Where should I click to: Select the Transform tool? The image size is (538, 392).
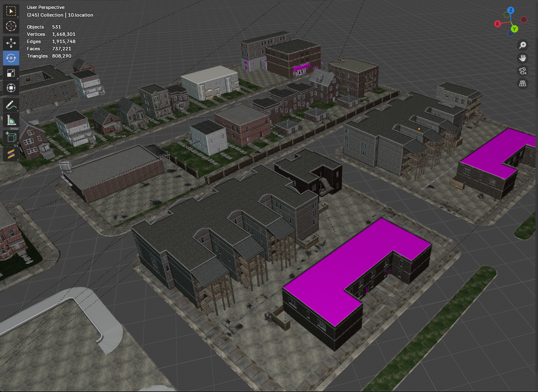(x=11, y=89)
